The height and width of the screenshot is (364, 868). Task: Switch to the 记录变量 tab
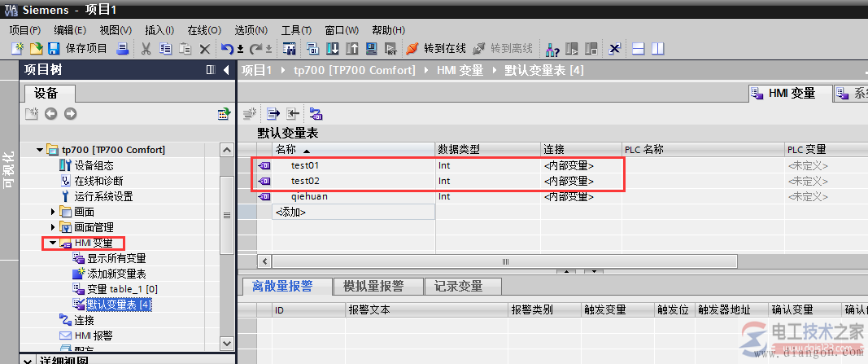[x=464, y=286]
